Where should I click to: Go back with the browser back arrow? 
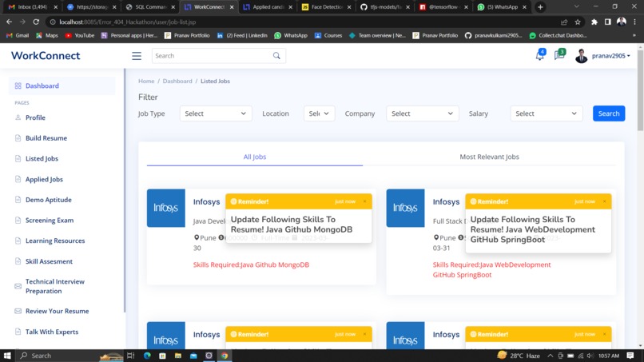coord(9,22)
